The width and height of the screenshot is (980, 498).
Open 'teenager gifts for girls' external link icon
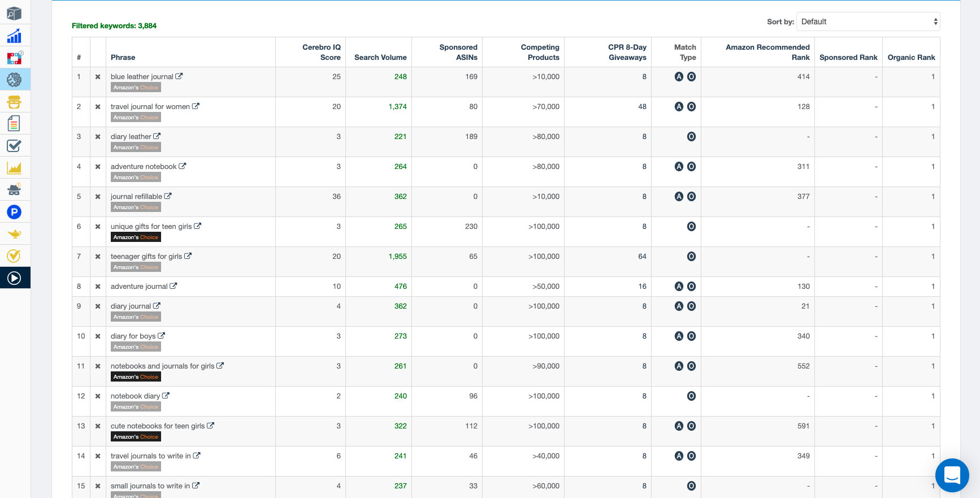tap(188, 256)
